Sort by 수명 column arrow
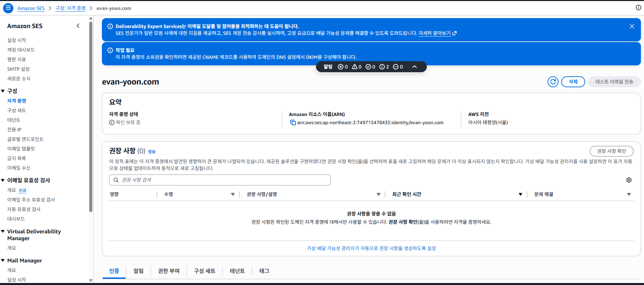 coord(233,194)
